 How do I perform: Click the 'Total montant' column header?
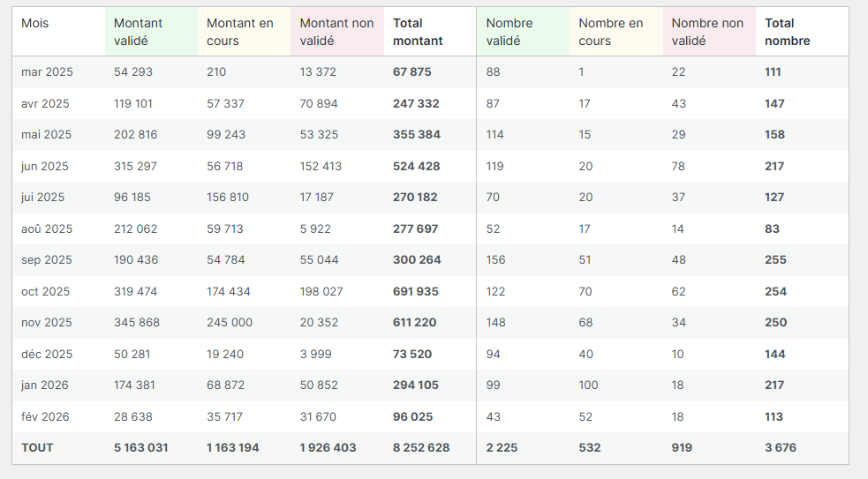click(419, 32)
